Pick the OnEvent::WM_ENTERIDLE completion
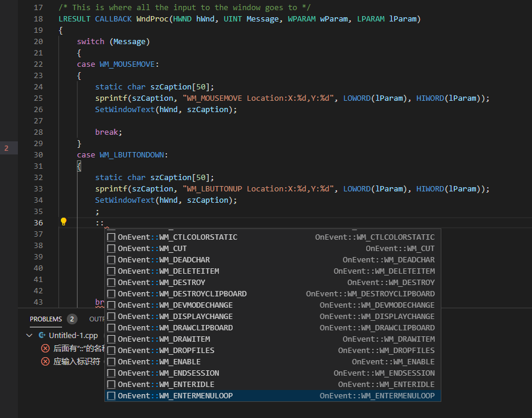This screenshot has height=418, width=532. click(273, 385)
